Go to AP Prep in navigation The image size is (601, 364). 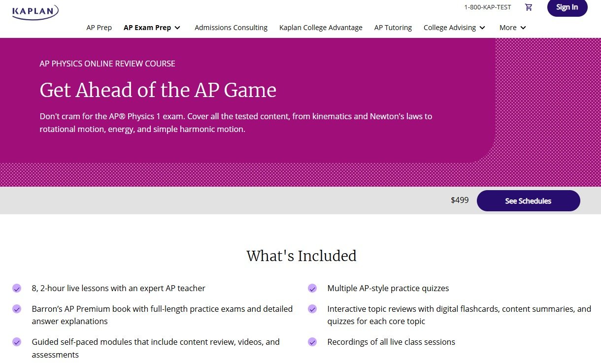[99, 28]
